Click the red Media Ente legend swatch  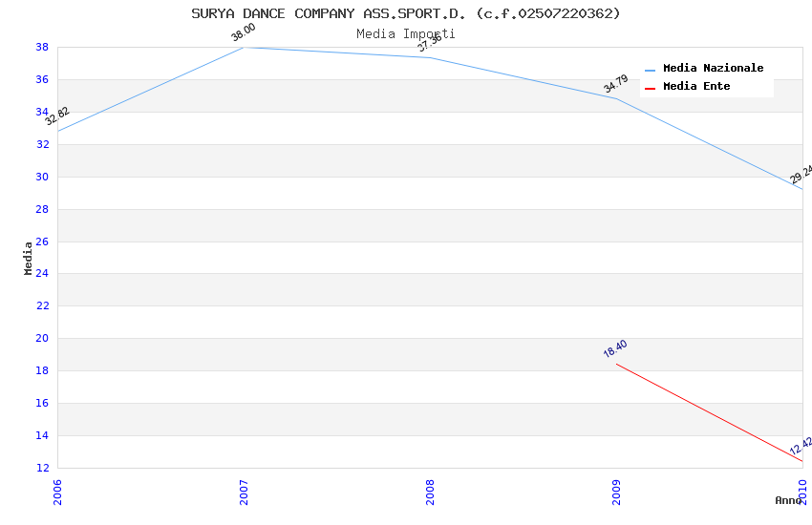[x=650, y=89]
